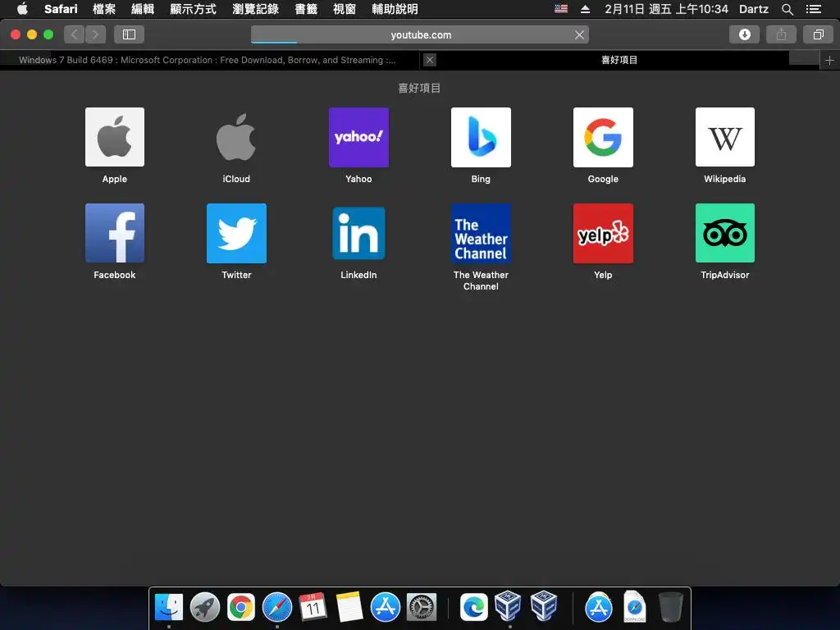Open the iCloud favorite
Image resolution: width=840 pixels, height=630 pixels.
click(x=236, y=137)
